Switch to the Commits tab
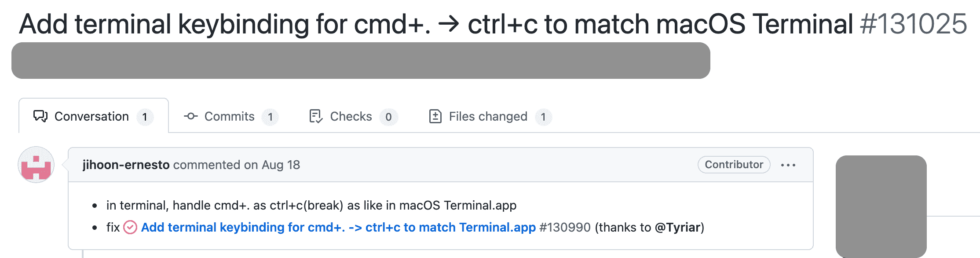The width and height of the screenshot is (980, 258). click(x=229, y=116)
